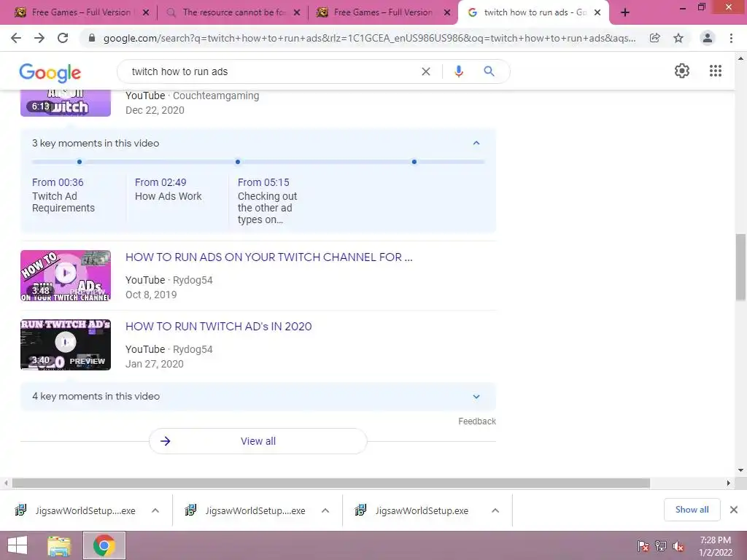Jump to 'From 02:49' How Ads Work
This screenshot has width=747, height=560.
(x=169, y=190)
